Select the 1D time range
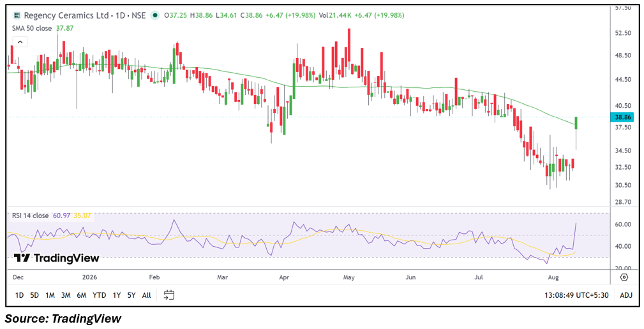This screenshot has width=644, height=329. click(x=19, y=295)
